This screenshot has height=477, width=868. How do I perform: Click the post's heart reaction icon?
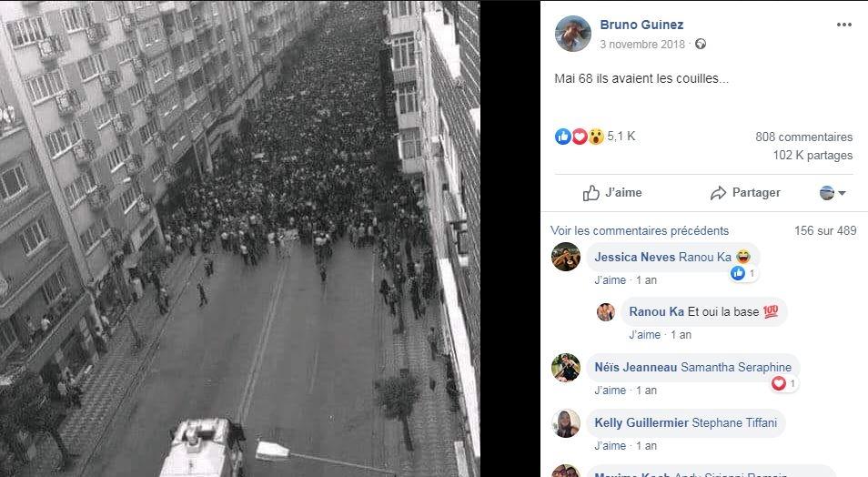579,137
